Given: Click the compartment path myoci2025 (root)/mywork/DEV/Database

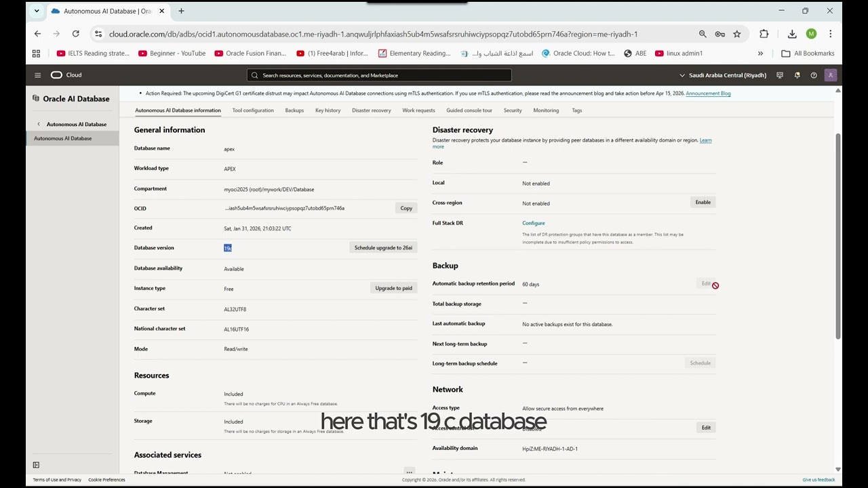Looking at the screenshot, I should (x=269, y=189).
